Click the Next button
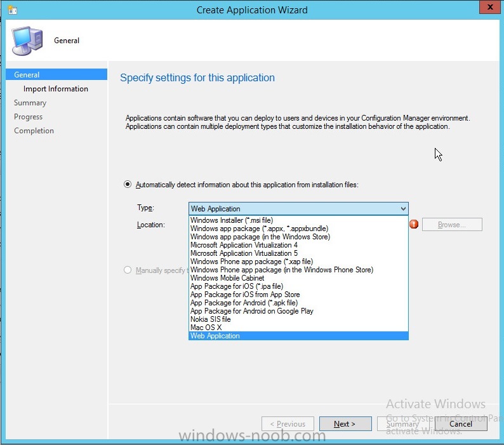 (x=345, y=424)
